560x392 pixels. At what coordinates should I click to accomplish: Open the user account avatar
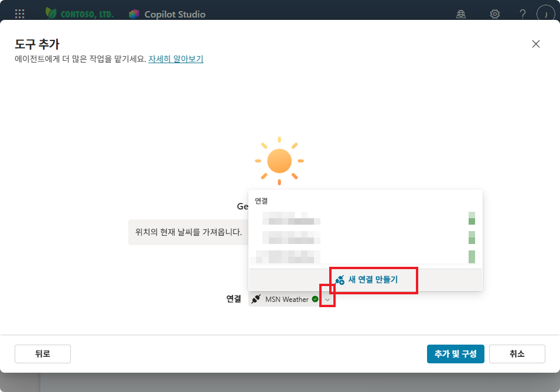click(x=545, y=14)
